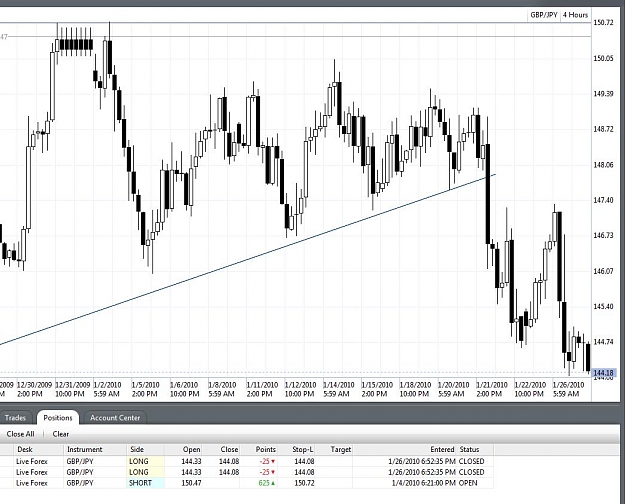Click the 150.72 price axis label
Viewport: 625px width, 504px height.
pyautogui.click(x=603, y=23)
